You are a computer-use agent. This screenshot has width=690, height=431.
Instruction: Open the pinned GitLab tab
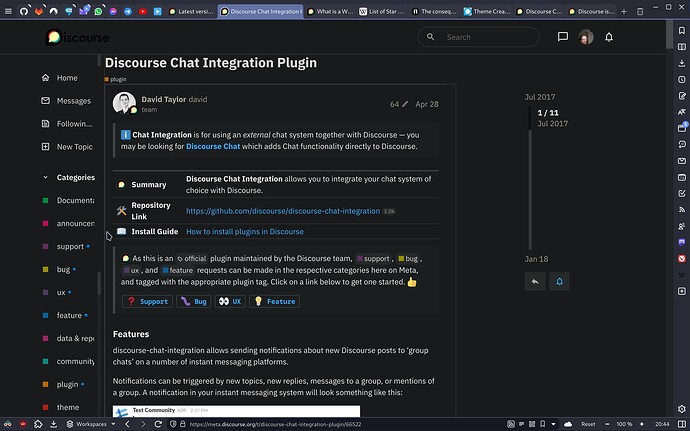[x=39, y=11]
